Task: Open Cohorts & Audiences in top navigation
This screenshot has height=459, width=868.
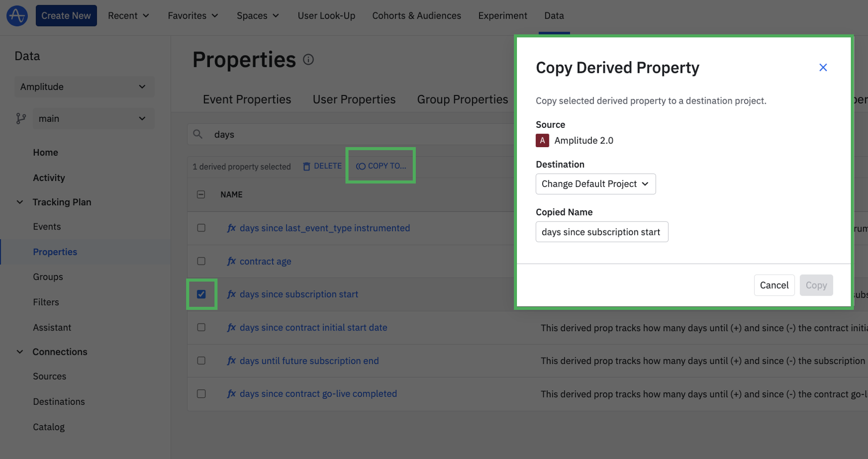Action: [416, 16]
